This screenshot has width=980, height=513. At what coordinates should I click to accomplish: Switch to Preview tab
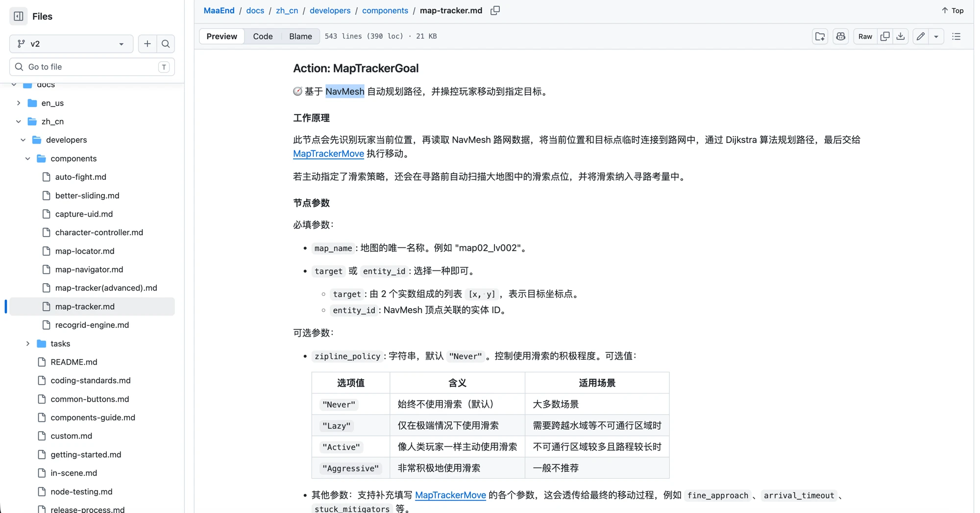point(221,36)
